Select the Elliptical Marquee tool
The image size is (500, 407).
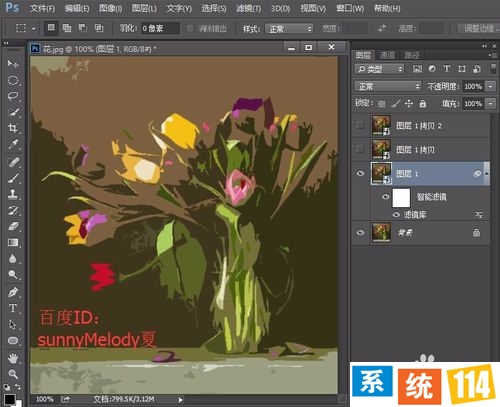coord(13,80)
